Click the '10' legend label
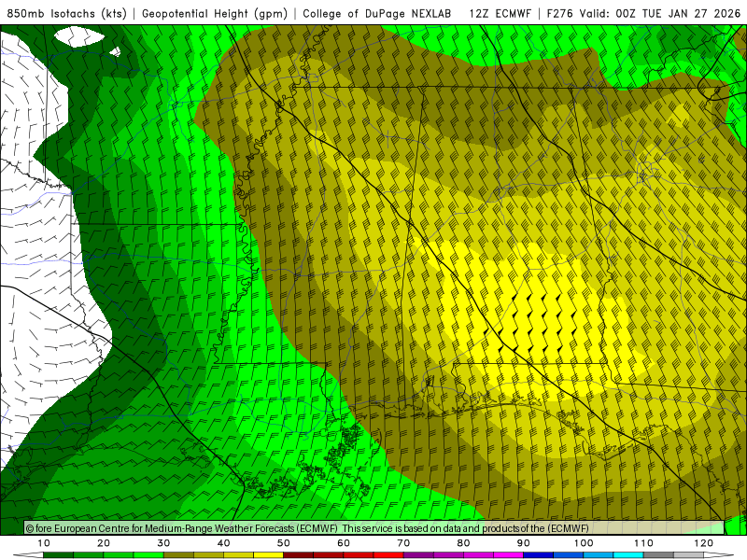747x560 pixels. [43, 543]
